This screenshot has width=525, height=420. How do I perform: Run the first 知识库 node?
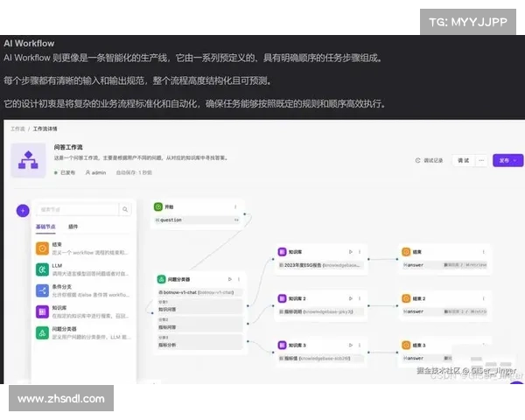tap(351, 251)
